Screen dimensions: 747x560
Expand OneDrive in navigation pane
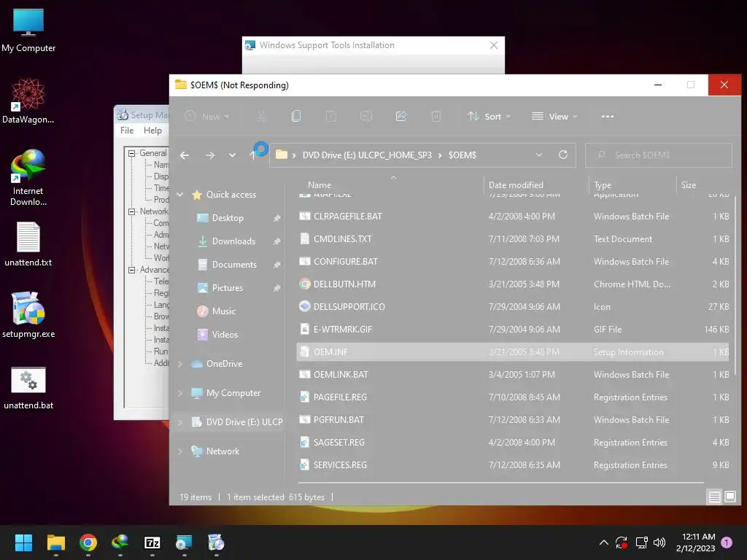click(180, 364)
